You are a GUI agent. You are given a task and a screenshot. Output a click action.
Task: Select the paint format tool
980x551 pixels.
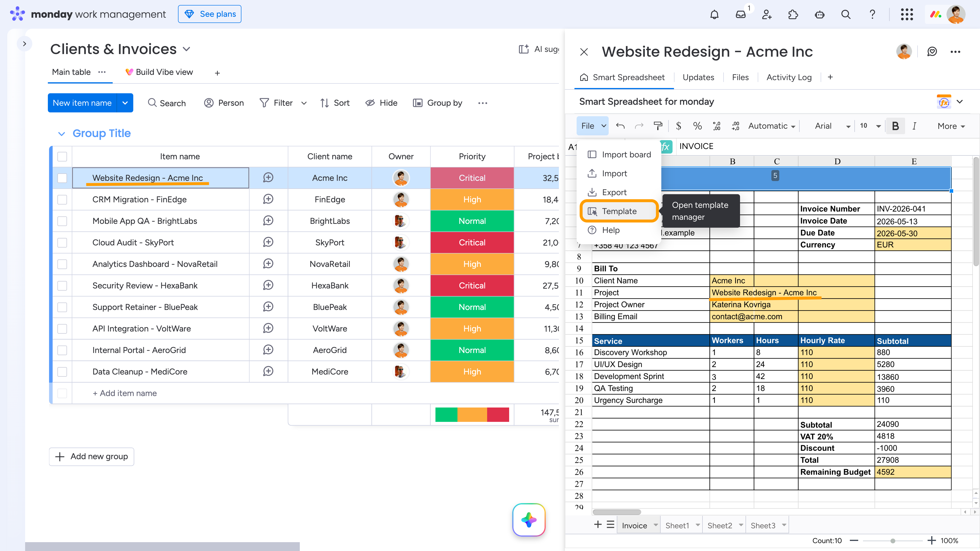(658, 126)
